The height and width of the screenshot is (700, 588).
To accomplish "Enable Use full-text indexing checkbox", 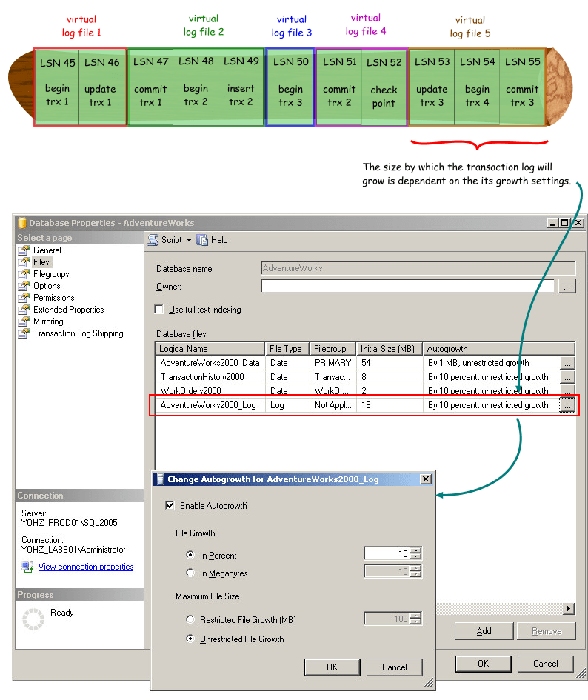I will coord(158,310).
